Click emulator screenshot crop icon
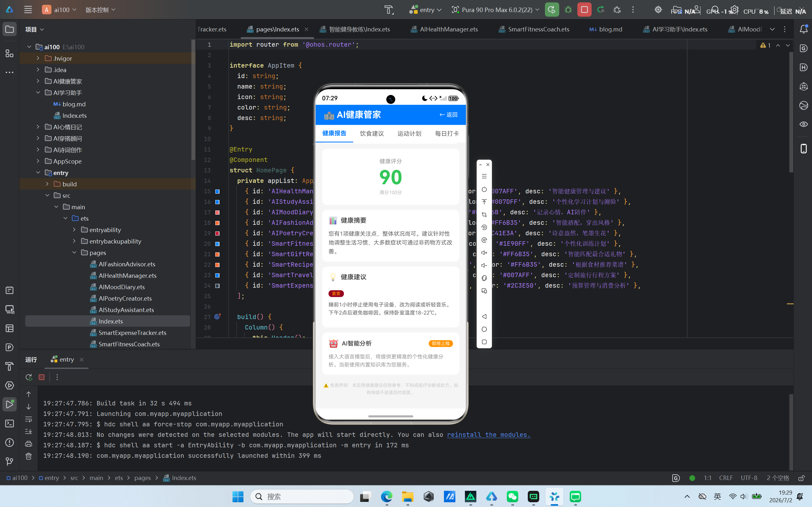This screenshot has height=507, width=812. pyautogui.click(x=484, y=215)
